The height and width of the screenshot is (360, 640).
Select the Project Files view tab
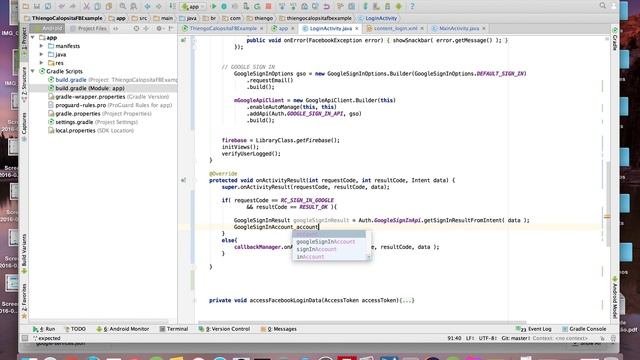(89, 28)
